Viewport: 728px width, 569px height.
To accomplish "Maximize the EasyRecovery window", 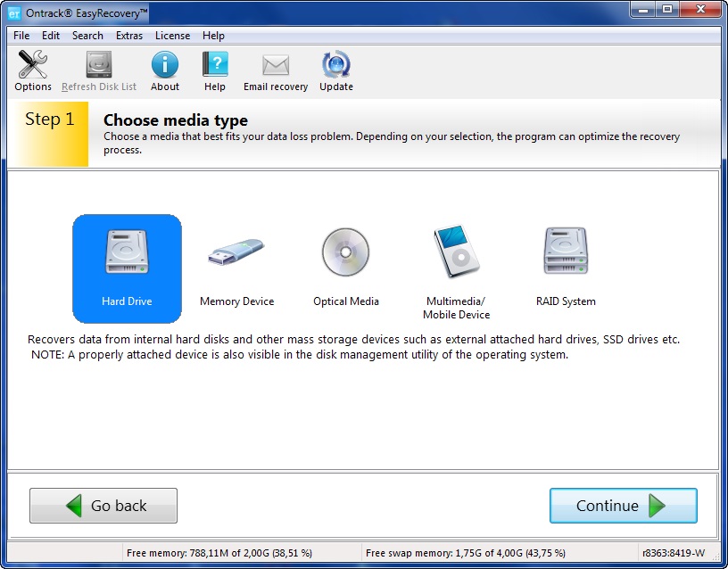I will point(667,9).
